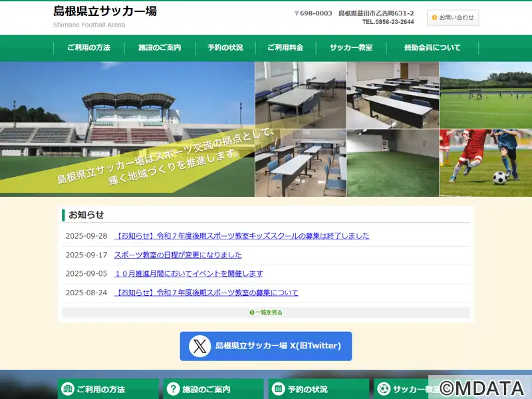This screenshot has width=532, height=399.
Task: Click the arrow icon next to 一覧を見る
Action: pyautogui.click(x=252, y=312)
